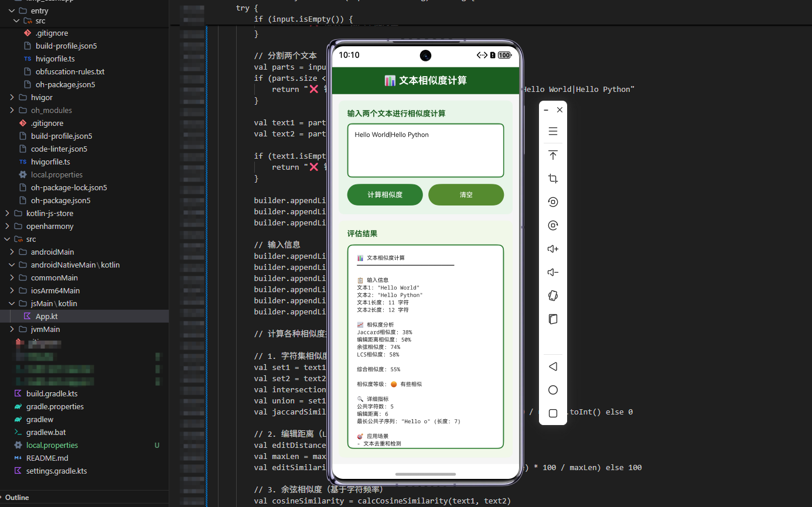Viewport: 812px width, 507px height.
Task: Click the shake device icon
Action: 552,296
